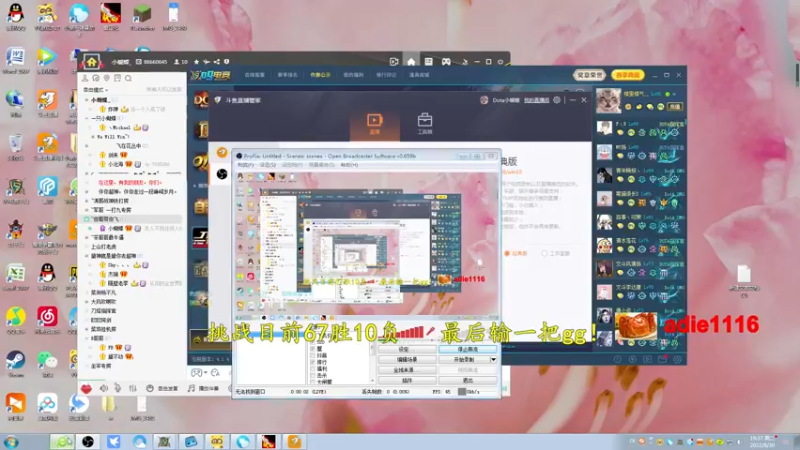800x450 pixels.
Task: Open the equalizer icon in the YY bottom bar
Action: coord(133,388)
